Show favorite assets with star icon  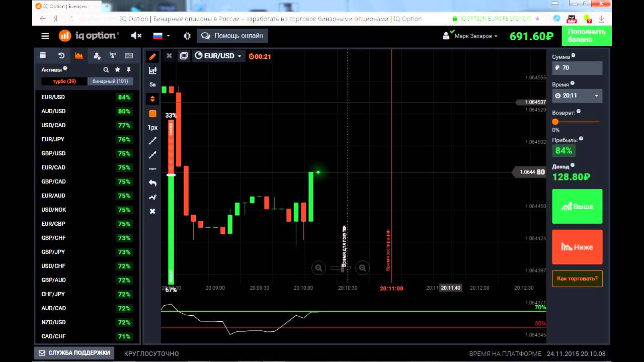[x=118, y=70]
